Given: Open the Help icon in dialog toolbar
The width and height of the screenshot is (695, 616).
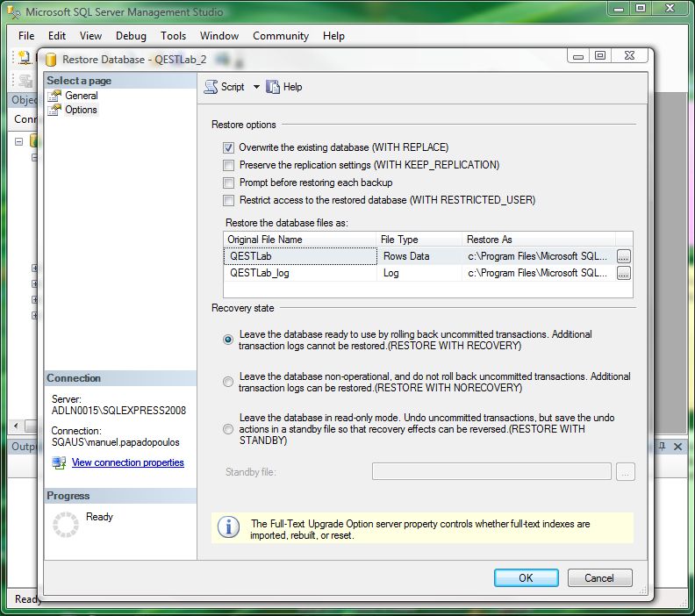Looking at the screenshot, I should tap(273, 87).
